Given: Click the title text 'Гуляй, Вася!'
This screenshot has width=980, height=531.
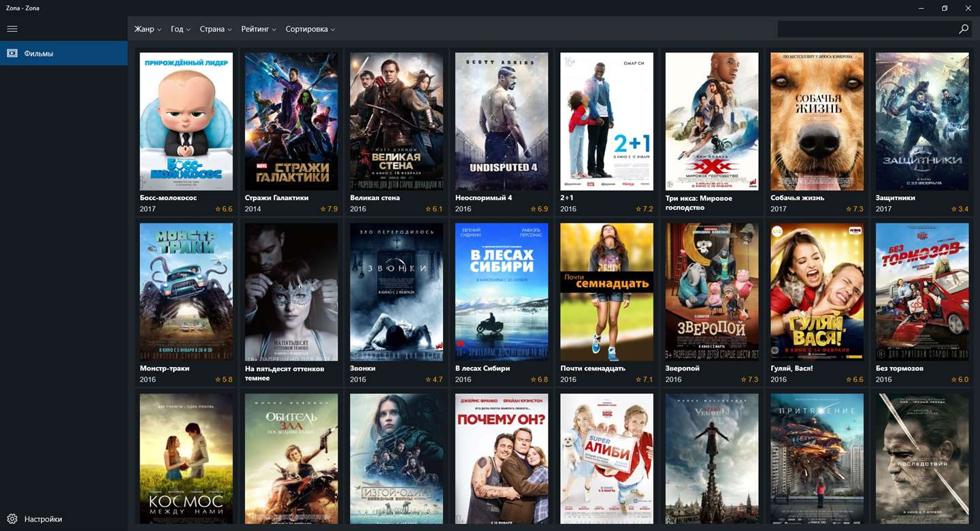Looking at the screenshot, I should click(x=792, y=368).
